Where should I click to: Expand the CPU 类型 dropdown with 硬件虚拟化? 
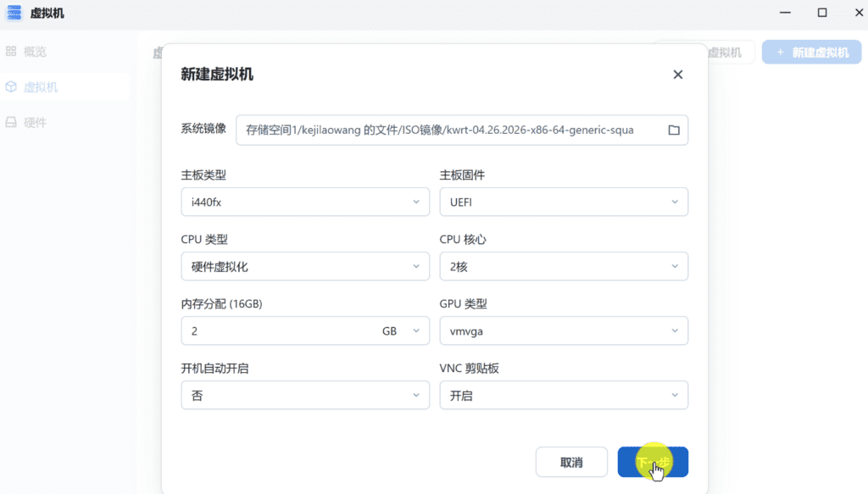click(305, 266)
